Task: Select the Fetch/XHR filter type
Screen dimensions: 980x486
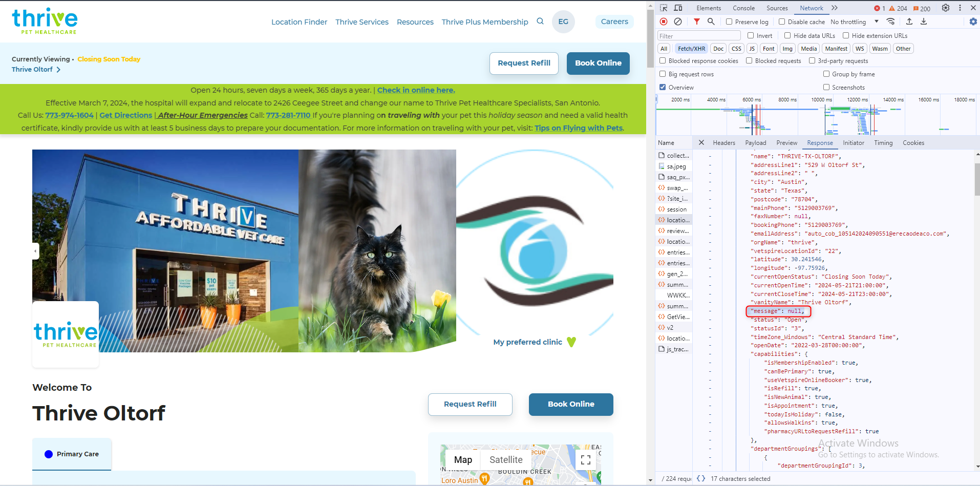Action: click(x=691, y=49)
